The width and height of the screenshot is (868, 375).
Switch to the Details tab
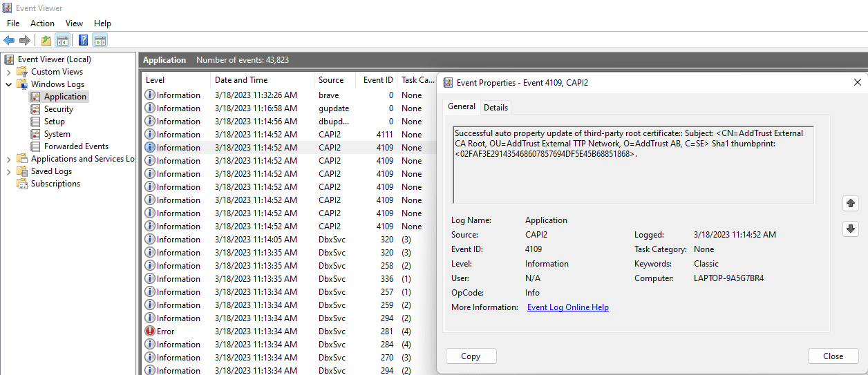(496, 107)
